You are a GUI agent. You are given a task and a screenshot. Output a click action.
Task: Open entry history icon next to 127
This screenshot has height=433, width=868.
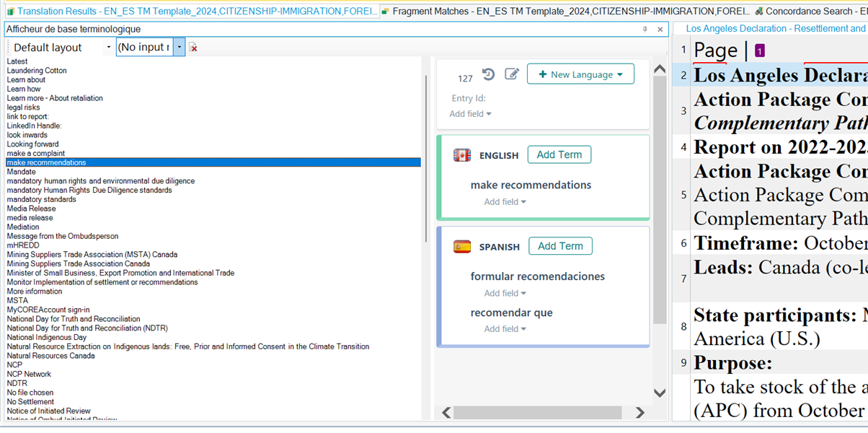pyautogui.click(x=489, y=74)
